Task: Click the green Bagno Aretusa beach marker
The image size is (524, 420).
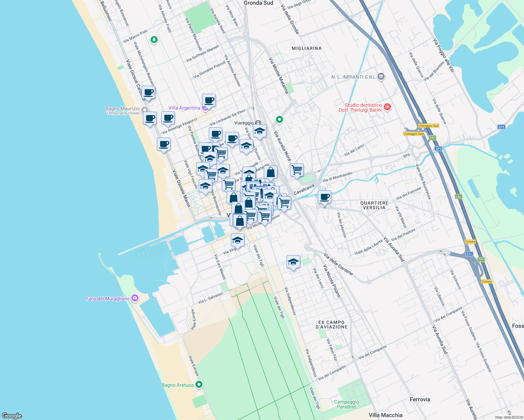Action: coord(199,384)
